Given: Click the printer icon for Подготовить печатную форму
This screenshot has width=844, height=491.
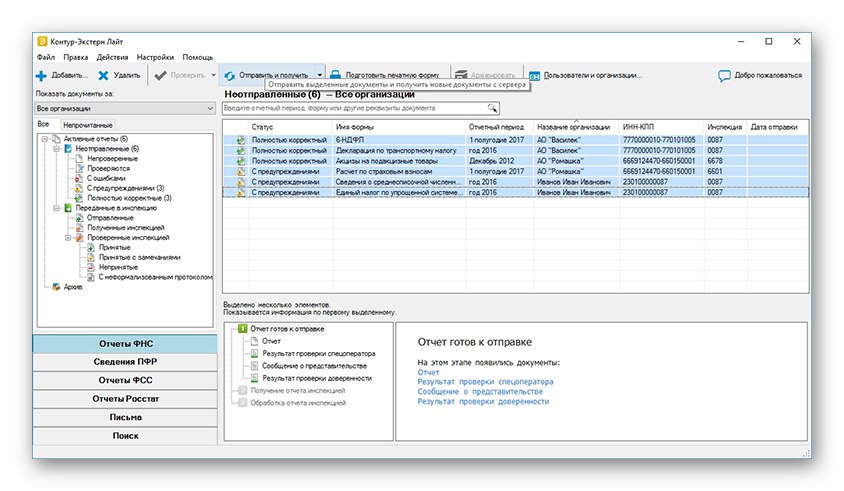Looking at the screenshot, I should click(x=337, y=75).
